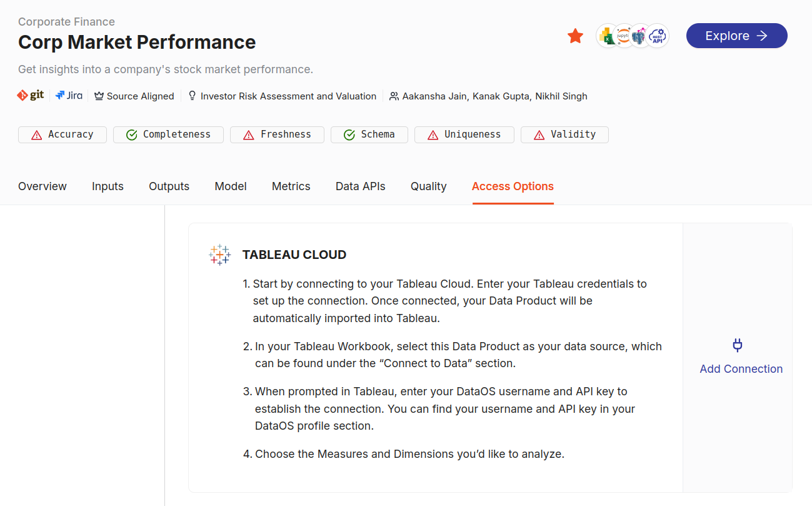This screenshot has height=506, width=812.
Task: Click the REST API integration icon
Action: pyautogui.click(x=657, y=36)
